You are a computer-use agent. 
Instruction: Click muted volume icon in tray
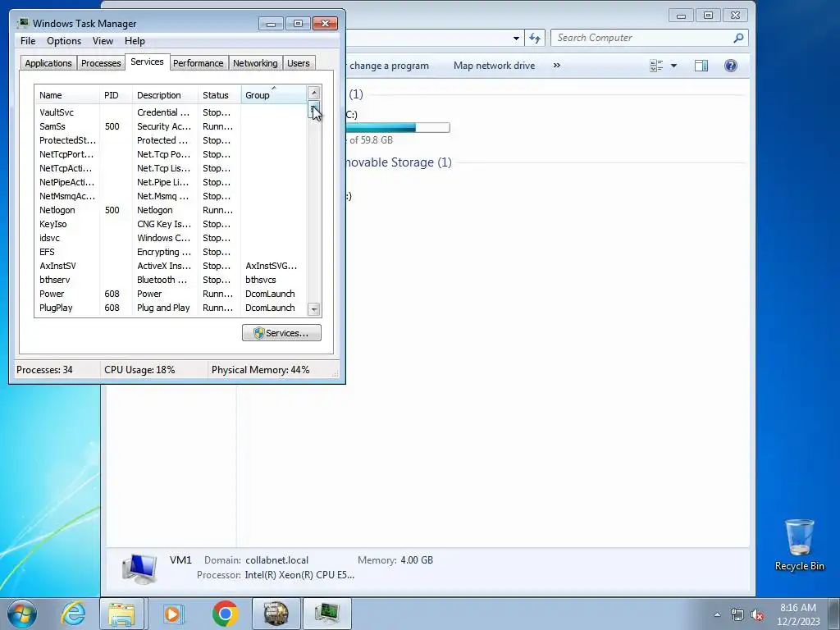757,614
